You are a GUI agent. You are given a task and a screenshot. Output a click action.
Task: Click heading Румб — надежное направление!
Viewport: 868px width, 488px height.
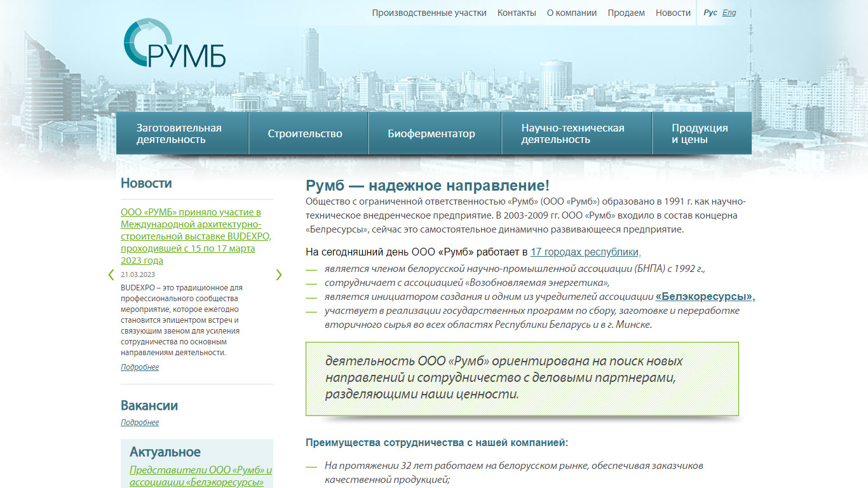(x=428, y=186)
